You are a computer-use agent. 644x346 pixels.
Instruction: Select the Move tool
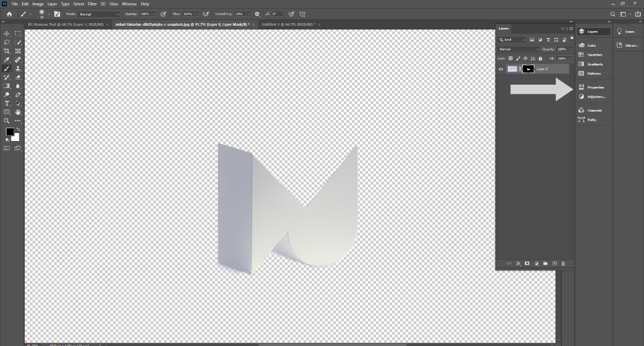click(7, 33)
